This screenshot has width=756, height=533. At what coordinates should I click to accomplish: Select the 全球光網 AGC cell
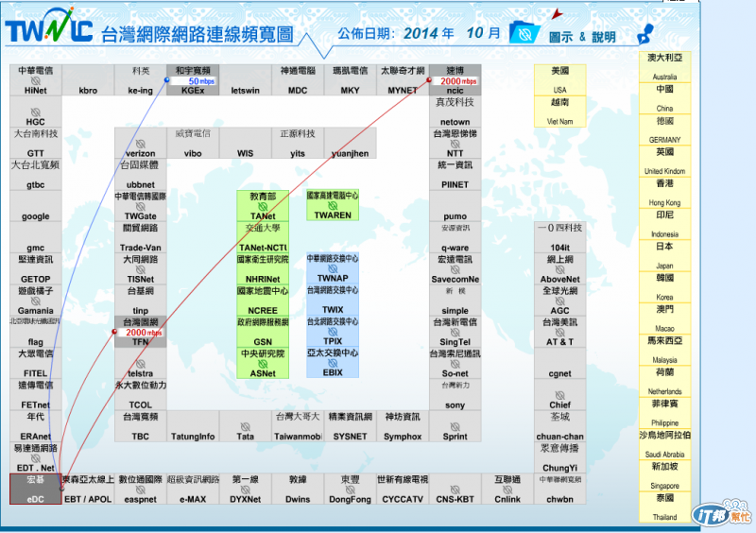pyautogui.click(x=560, y=301)
